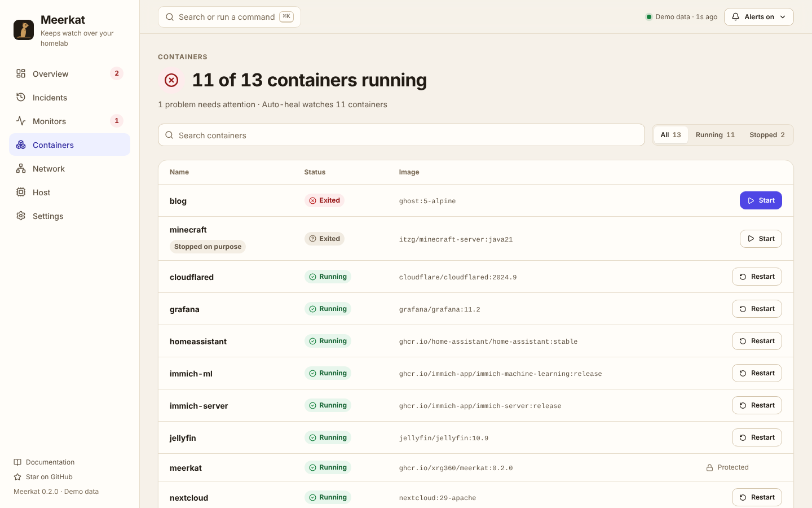
Task: Restart the jellyfin container
Action: tap(757, 437)
